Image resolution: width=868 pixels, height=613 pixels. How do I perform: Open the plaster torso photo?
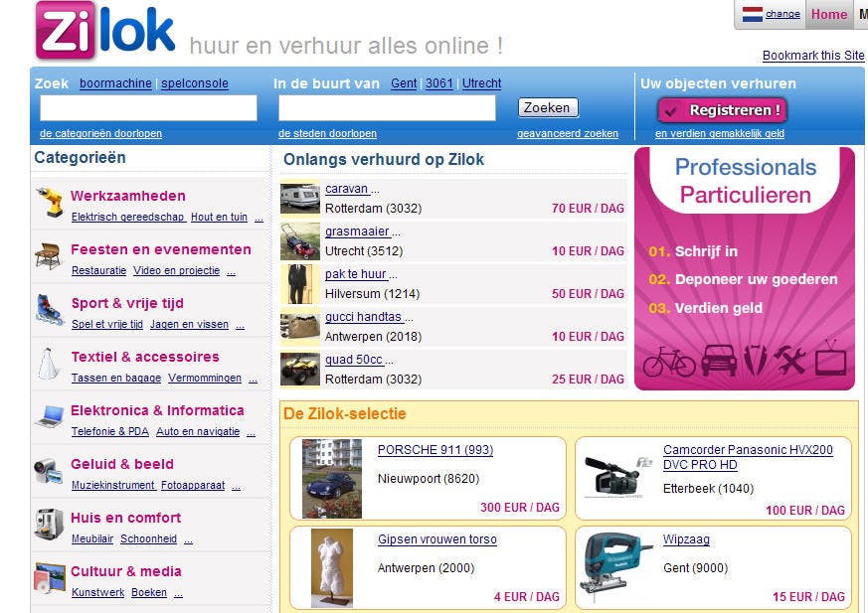(332, 568)
